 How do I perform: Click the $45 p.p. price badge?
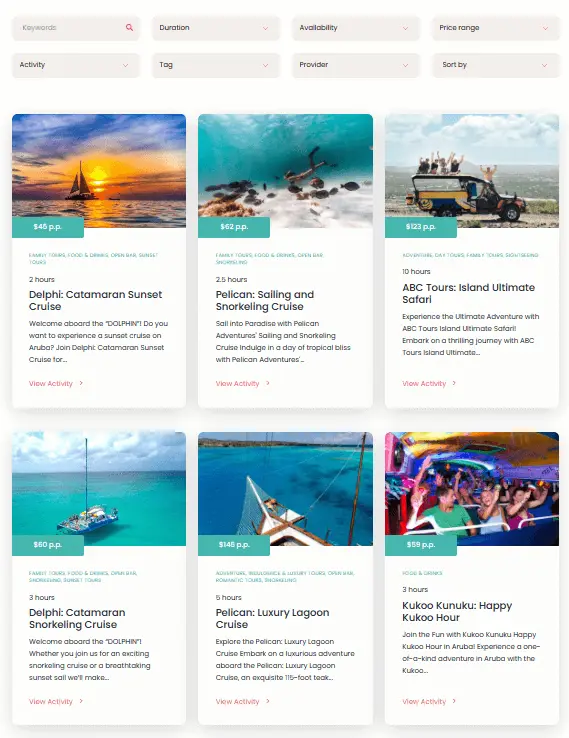[x=48, y=227]
